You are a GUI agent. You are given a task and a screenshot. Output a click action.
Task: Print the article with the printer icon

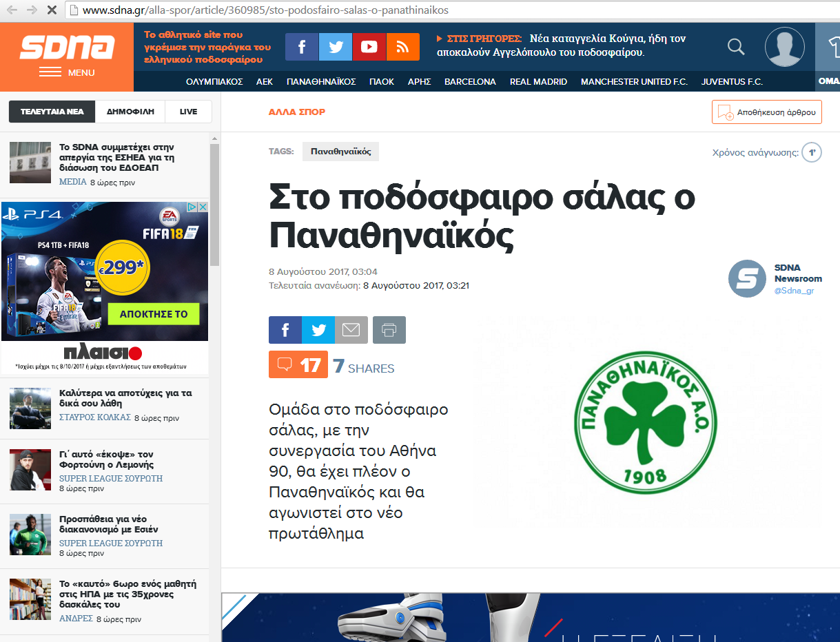point(389,330)
